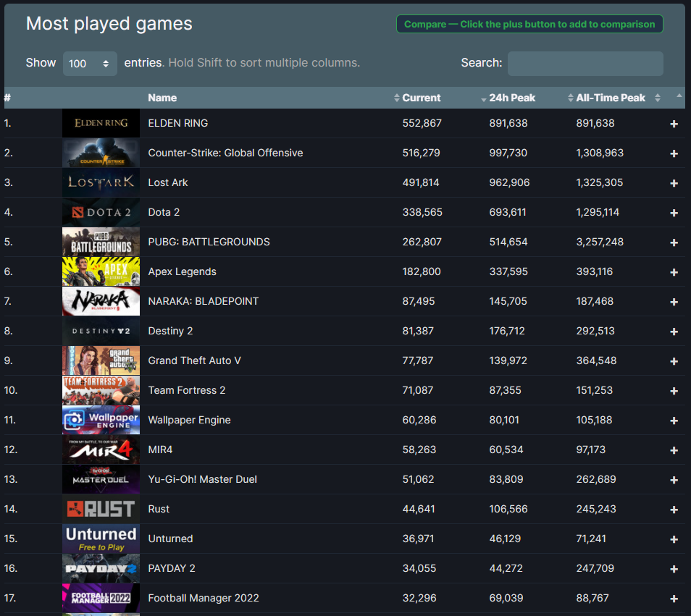
Task: Open the Dota 2 name link
Action: pos(164,212)
